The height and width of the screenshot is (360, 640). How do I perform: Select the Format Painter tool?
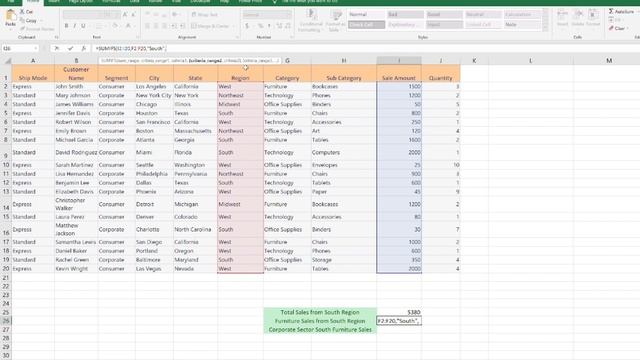(x=37, y=29)
